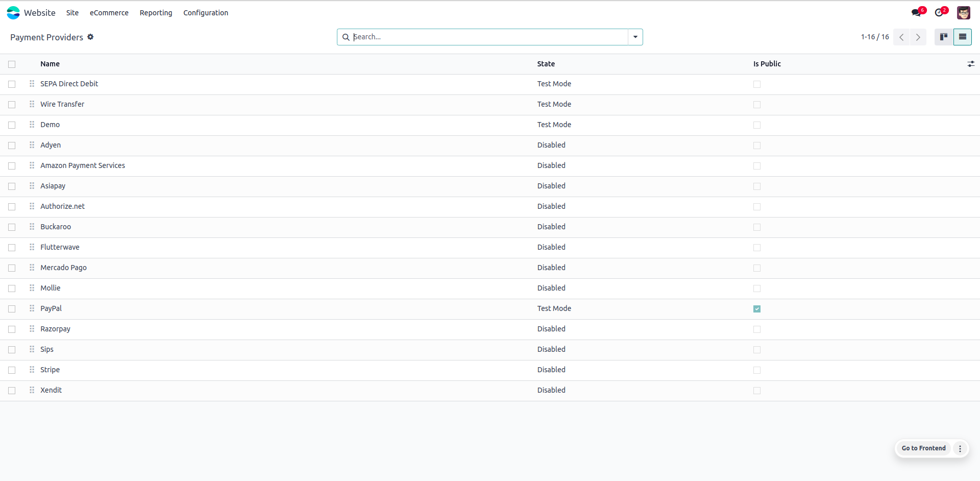Open the Reporting menu

click(156, 13)
